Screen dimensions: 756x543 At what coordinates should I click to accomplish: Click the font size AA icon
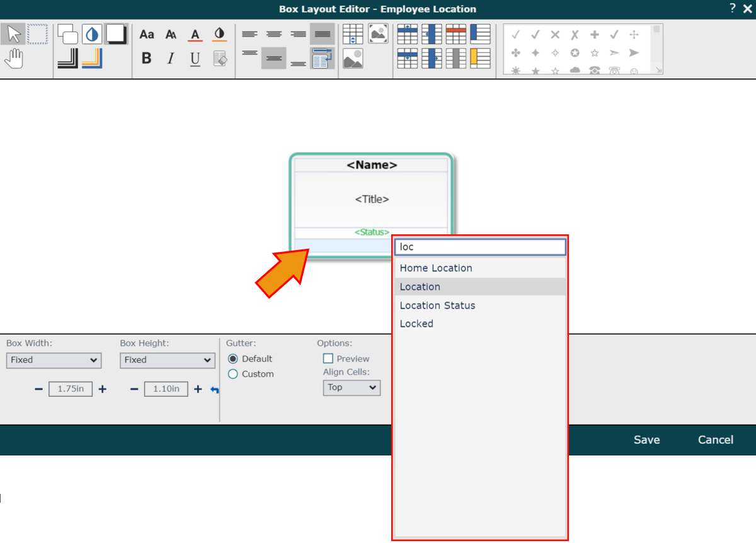(171, 34)
